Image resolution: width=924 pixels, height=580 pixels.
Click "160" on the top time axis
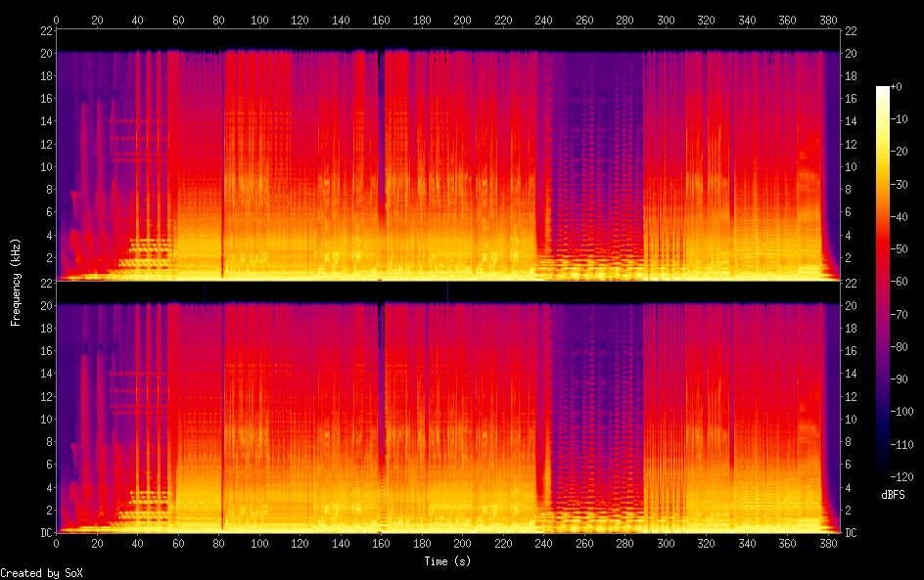[381, 20]
